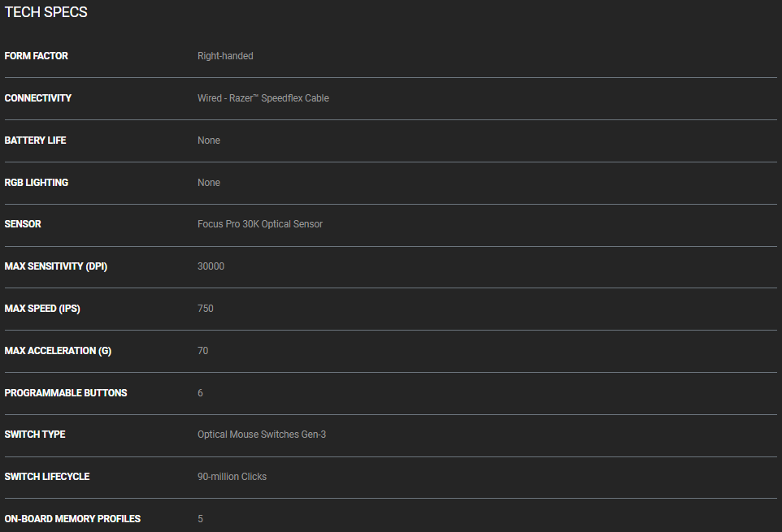The width and height of the screenshot is (782, 532).
Task: Click the Wired - Razer Speedflex Cable text
Action: (x=263, y=98)
